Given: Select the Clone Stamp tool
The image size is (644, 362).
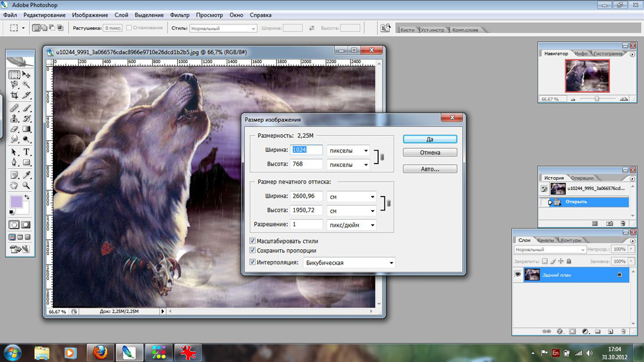Looking at the screenshot, I should [14, 119].
